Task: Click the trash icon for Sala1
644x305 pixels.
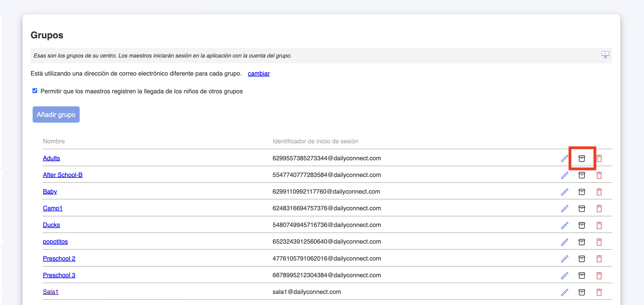Action: coord(599,292)
